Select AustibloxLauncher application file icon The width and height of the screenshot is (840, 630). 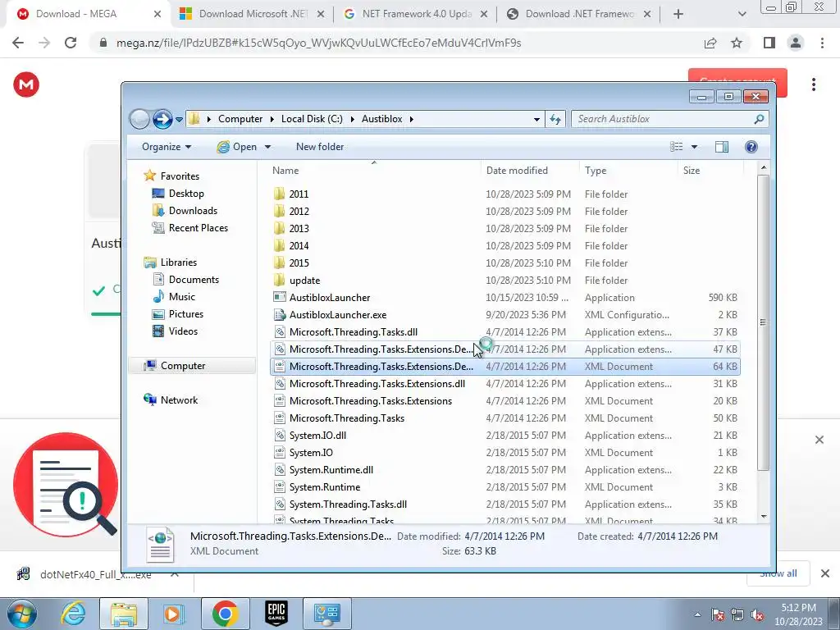point(279,297)
